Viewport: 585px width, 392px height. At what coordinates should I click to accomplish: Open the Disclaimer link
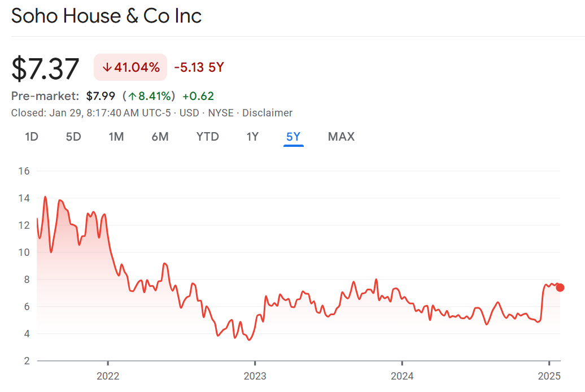pyautogui.click(x=267, y=113)
